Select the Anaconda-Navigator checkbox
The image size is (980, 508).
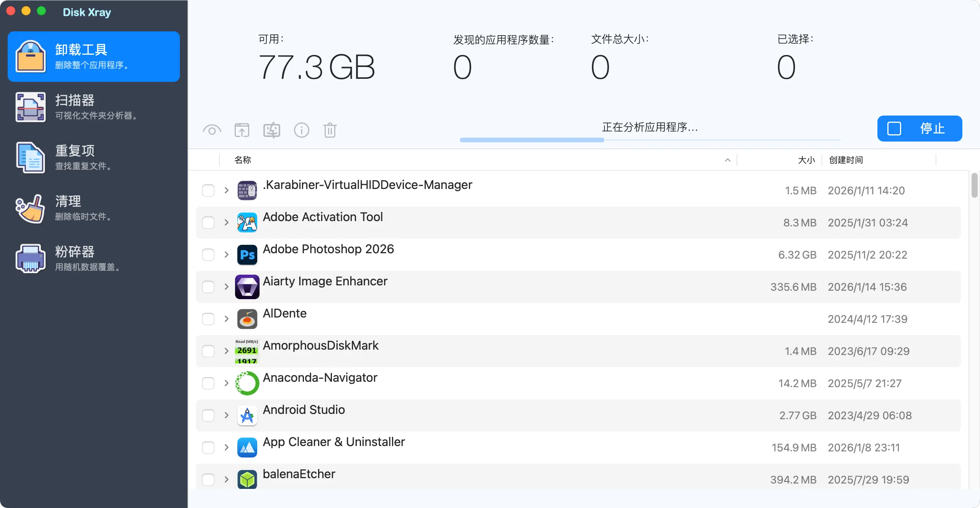click(x=208, y=383)
